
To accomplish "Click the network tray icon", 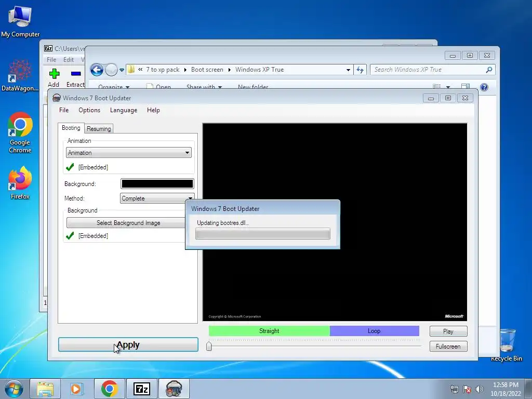I will (454, 390).
